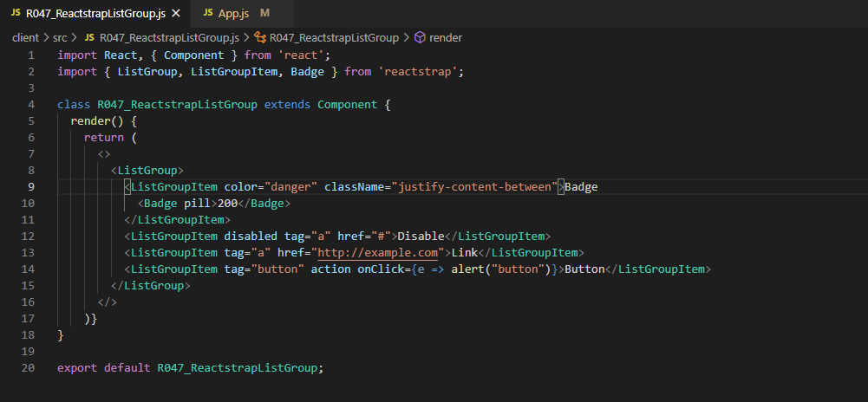Click line number 20 in gutter
The height and width of the screenshot is (402, 868).
(x=29, y=367)
